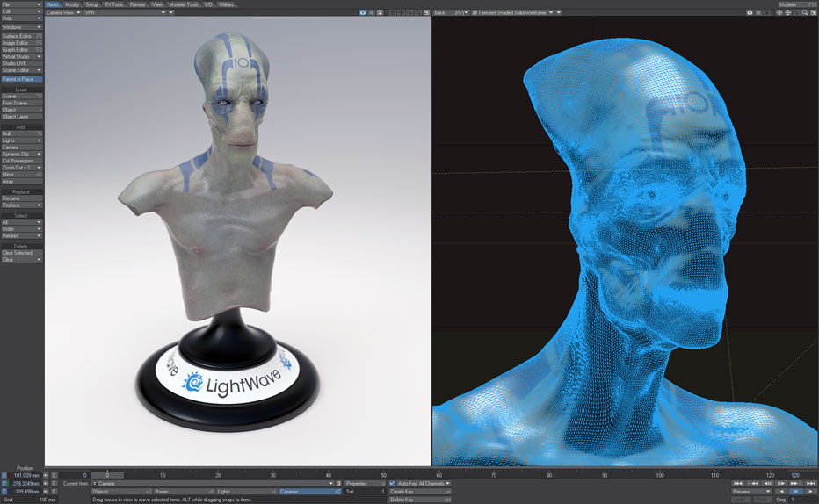Click the Create Key button
Screen dimensions: 819x504
click(420, 492)
